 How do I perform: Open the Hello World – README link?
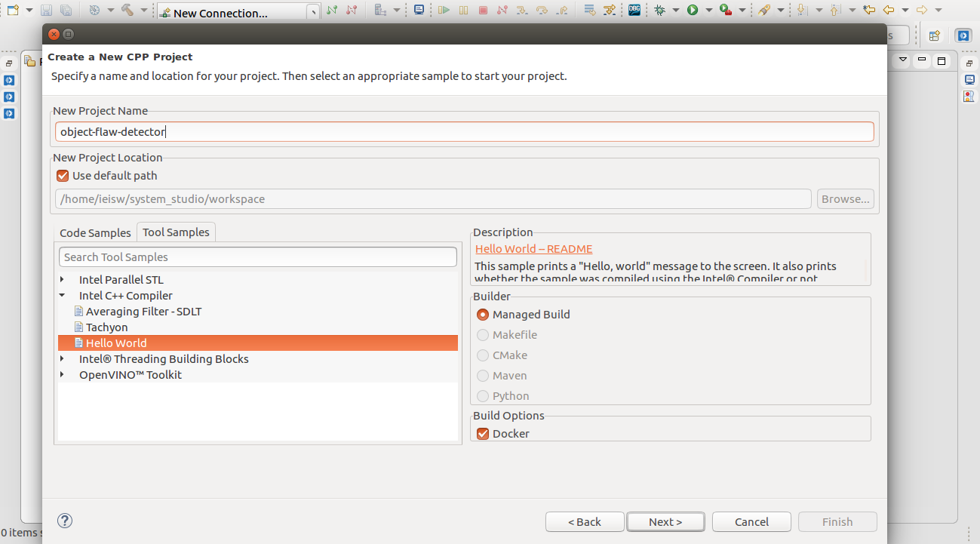(x=534, y=249)
